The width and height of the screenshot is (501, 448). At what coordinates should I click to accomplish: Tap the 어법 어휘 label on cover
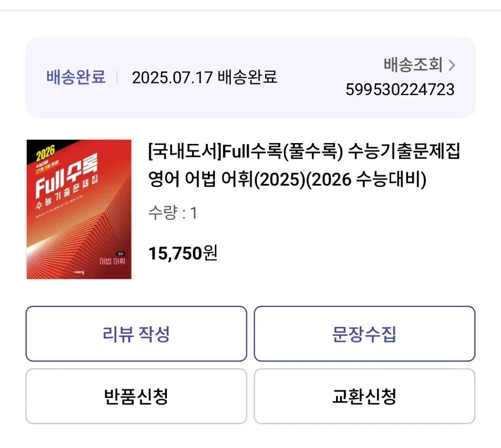tap(112, 261)
